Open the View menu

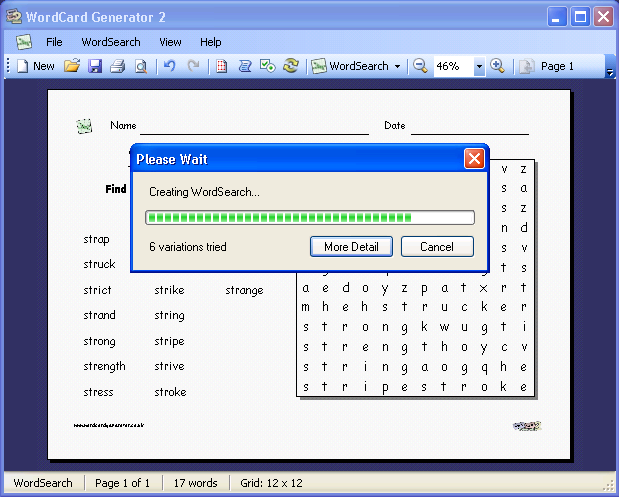point(170,42)
